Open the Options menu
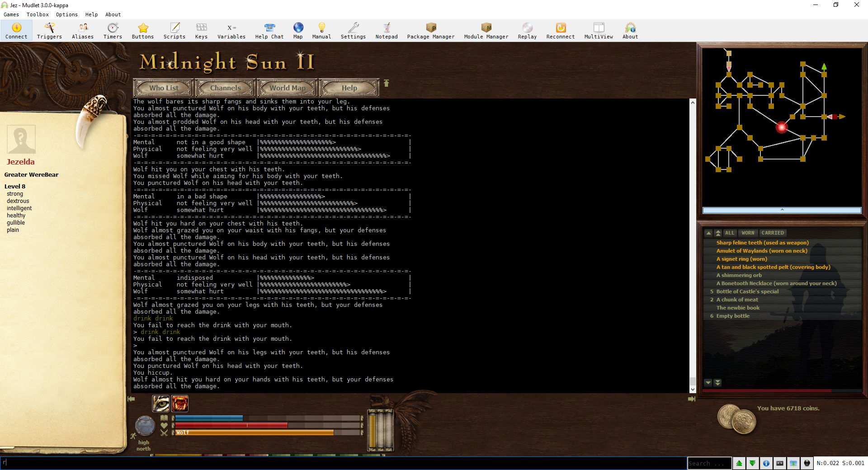 67,14
